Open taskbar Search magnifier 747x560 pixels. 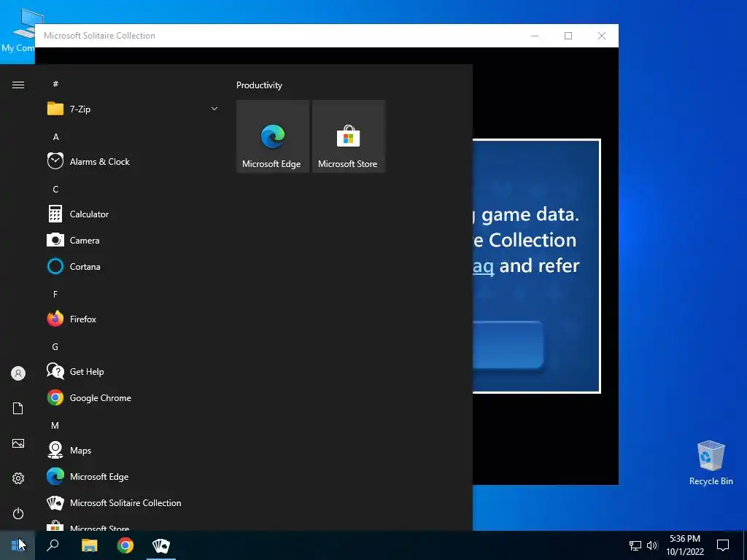point(53,545)
